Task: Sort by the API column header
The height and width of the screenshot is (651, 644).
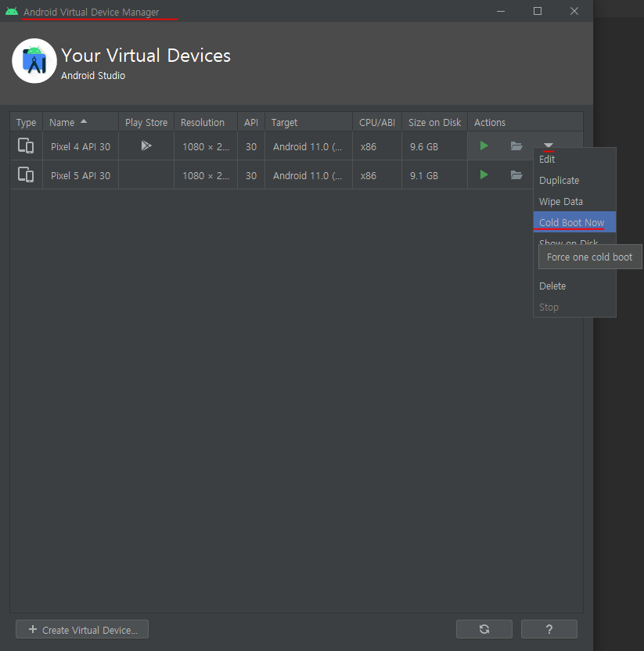Action: point(251,123)
